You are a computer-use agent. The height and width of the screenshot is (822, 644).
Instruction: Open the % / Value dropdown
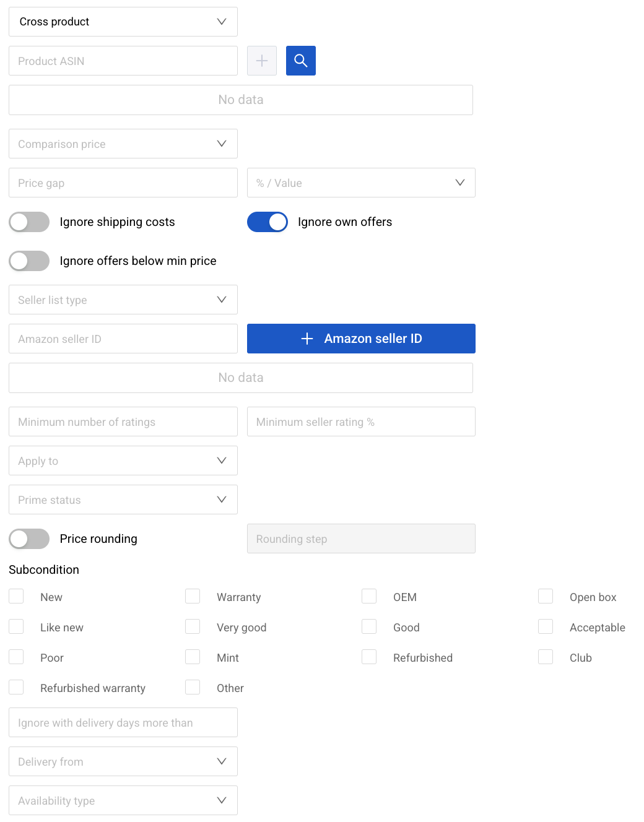click(360, 183)
